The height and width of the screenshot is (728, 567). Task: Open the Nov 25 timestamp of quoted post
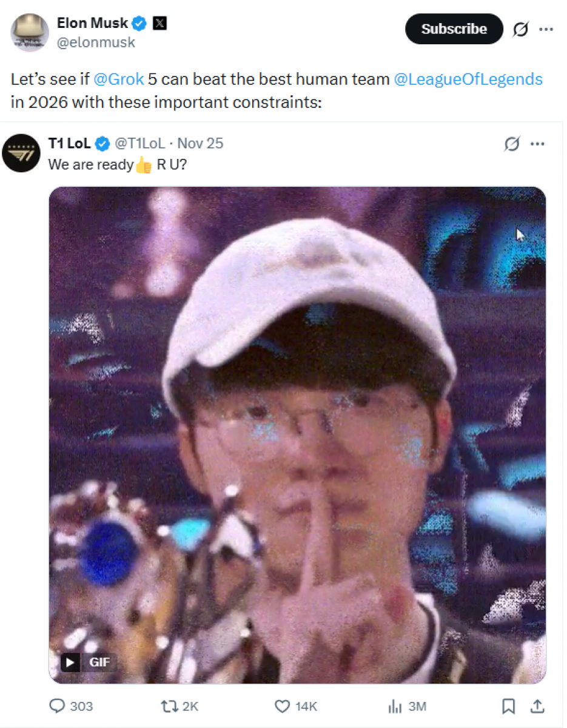click(200, 143)
